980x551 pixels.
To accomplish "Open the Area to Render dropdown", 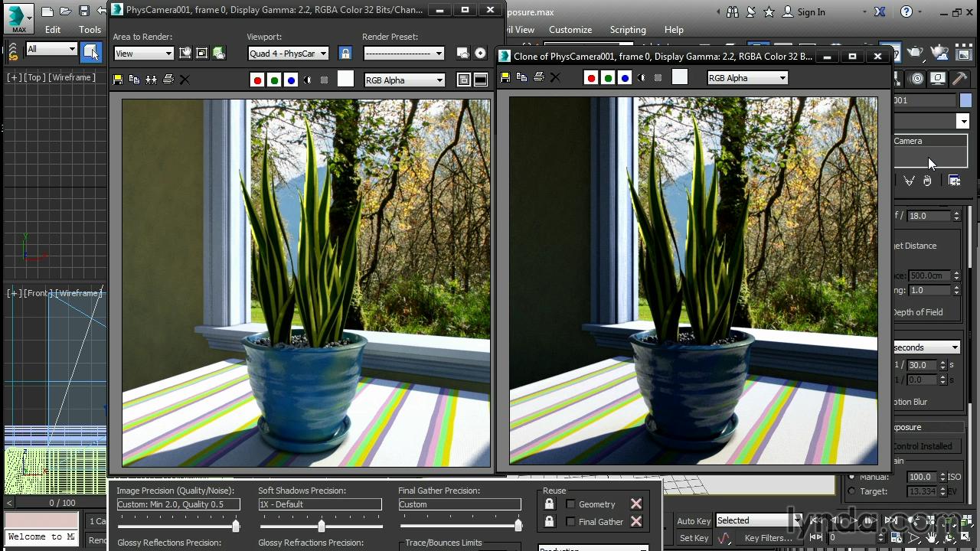I will click(x=143, y=54).
